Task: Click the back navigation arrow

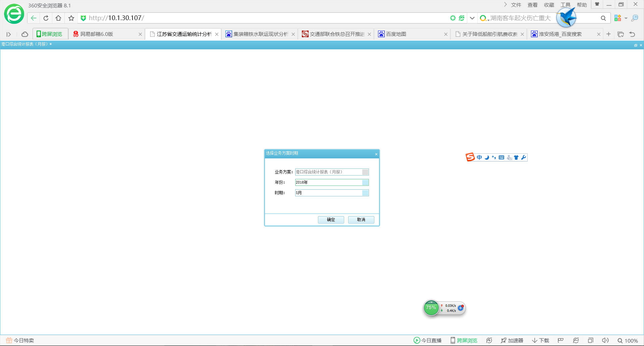Action: click(34, 18)
